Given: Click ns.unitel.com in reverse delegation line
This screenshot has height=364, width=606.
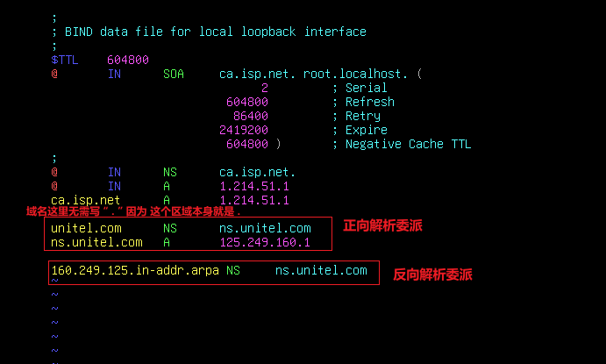Looking at the screenshot, I should (321, 270).
